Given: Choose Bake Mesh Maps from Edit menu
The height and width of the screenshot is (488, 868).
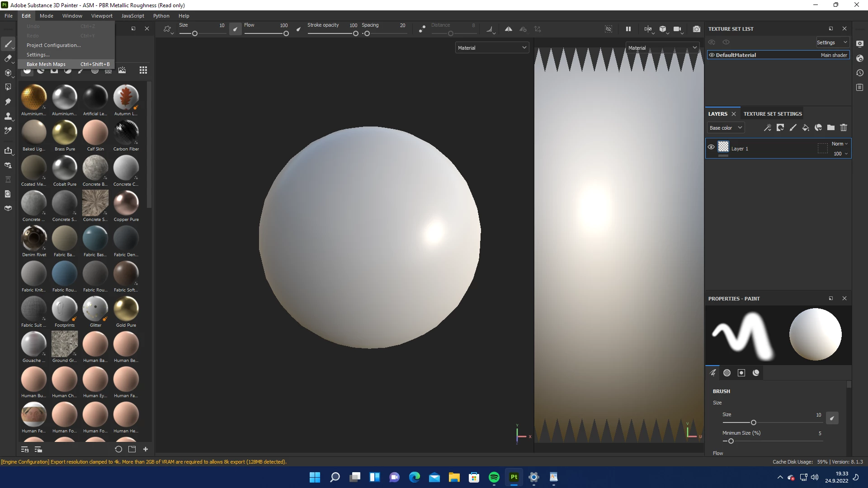Looking at the screenshot, I should click(46, 64).
